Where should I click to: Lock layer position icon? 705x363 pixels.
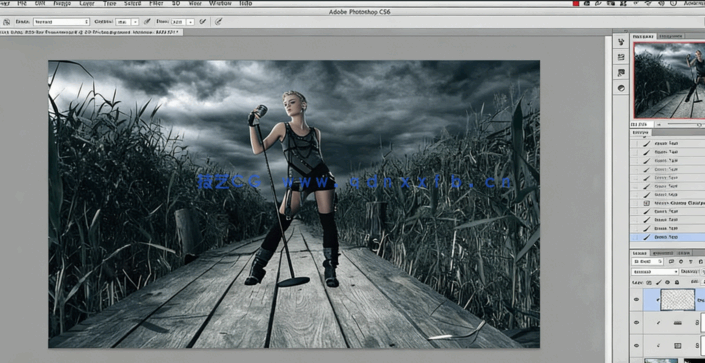(x=668, y=282)
